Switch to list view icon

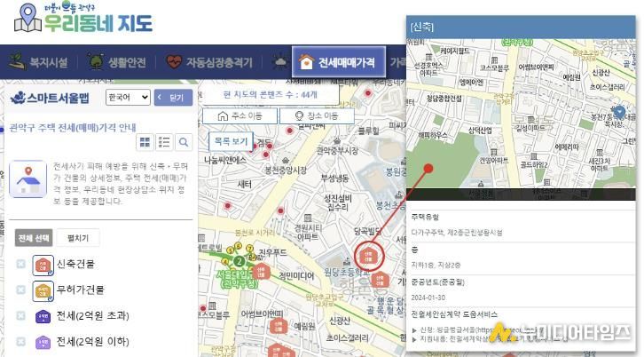pos(164,142)
